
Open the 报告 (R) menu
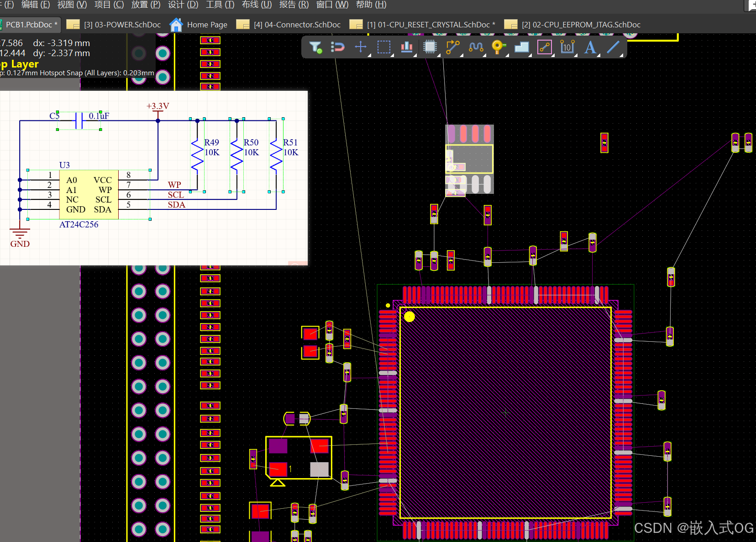point(294,5)
